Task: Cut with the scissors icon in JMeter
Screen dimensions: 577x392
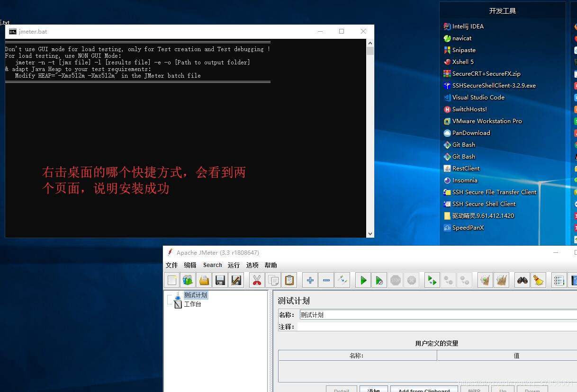Action: click(x=257, y=280)
